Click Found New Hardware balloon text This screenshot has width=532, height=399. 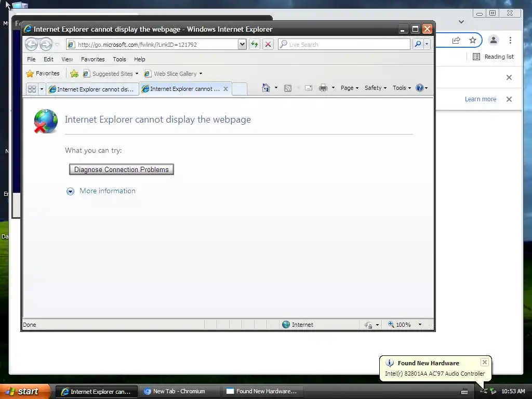pos(435,374)
